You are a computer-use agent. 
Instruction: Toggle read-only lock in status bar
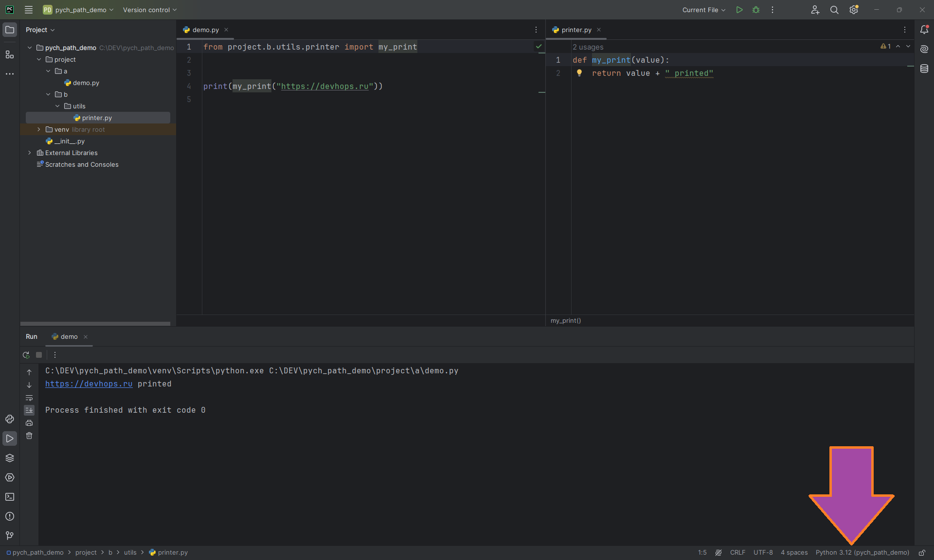click(x=922, y=553)
